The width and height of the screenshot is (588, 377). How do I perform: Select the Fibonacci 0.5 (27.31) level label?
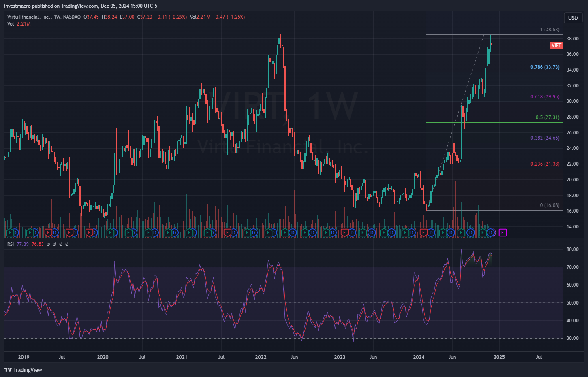pyautogui.click(x=547, y=117)
